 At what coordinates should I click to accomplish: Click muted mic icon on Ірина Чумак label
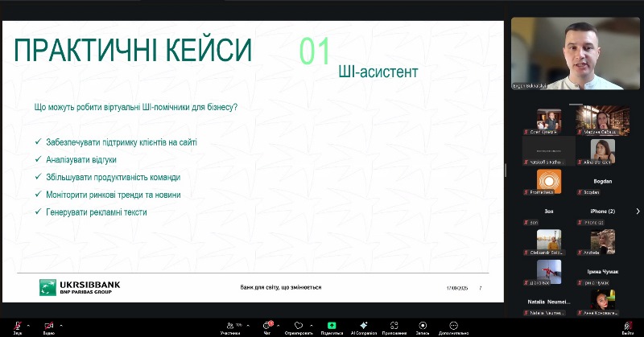[x=580, y=283]
